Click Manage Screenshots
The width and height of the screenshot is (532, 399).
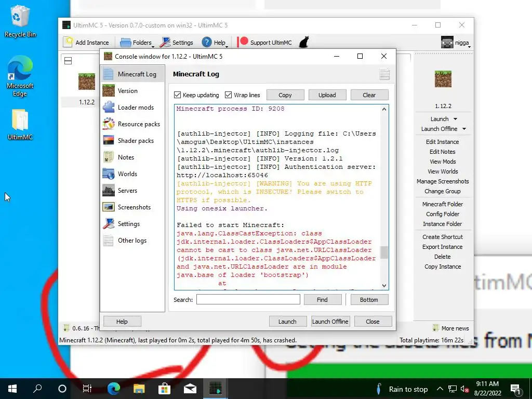pos(443,181)
